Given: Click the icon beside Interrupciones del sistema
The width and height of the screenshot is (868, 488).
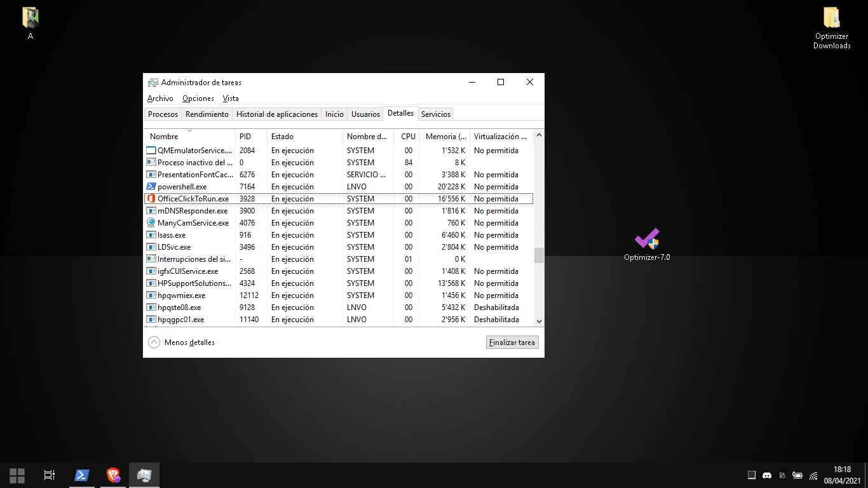Looking at the screenshot, I should (151, 259).
